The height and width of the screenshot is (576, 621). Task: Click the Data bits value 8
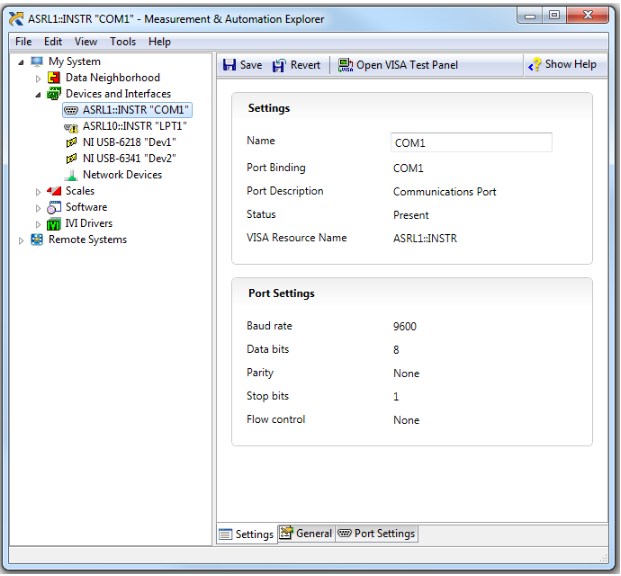click(x=396, y=350)
